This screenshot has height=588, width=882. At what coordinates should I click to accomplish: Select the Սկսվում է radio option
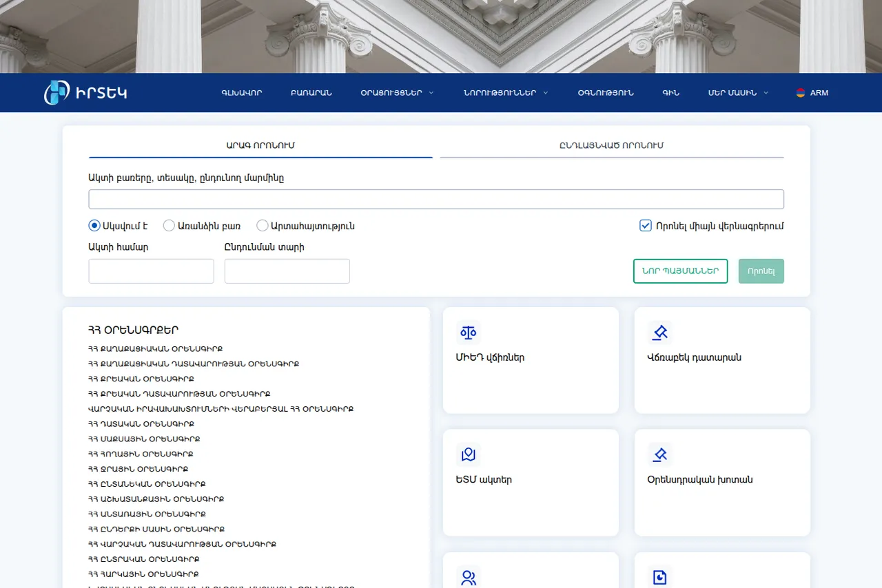coord(94,226)
